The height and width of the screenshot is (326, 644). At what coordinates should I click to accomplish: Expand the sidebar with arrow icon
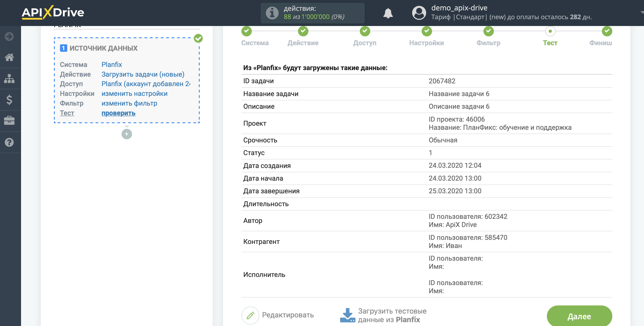[10, 36]
